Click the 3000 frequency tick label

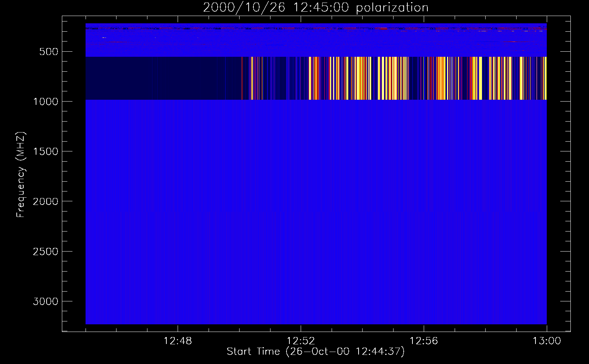[46, 301]
